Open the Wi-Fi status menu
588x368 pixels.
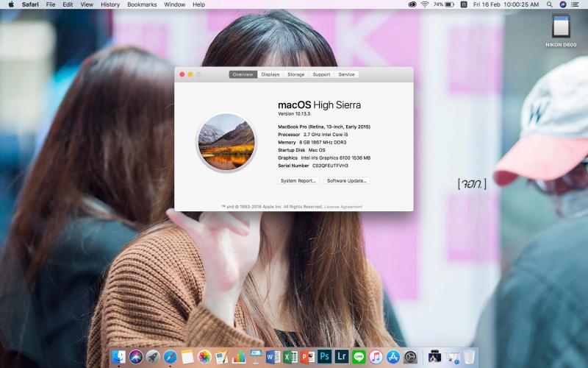[x=425, y=4]
